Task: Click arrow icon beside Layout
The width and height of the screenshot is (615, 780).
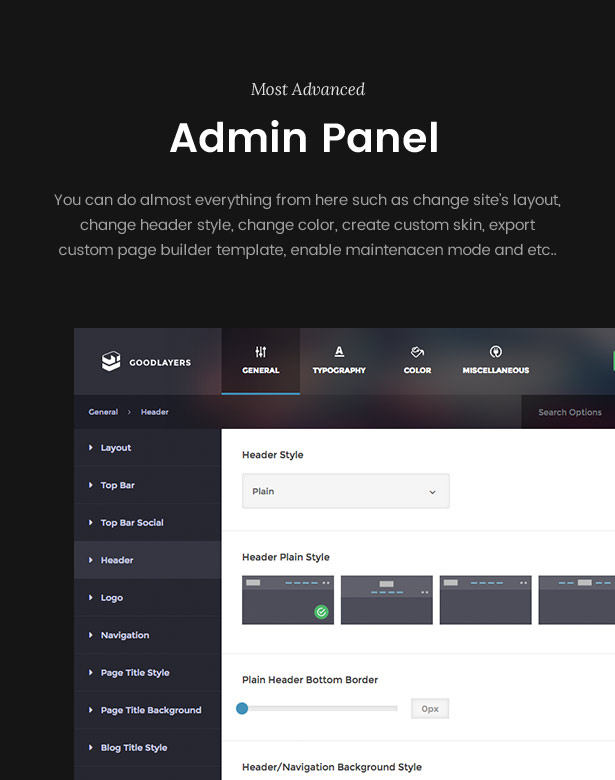Action: (91, 448)
